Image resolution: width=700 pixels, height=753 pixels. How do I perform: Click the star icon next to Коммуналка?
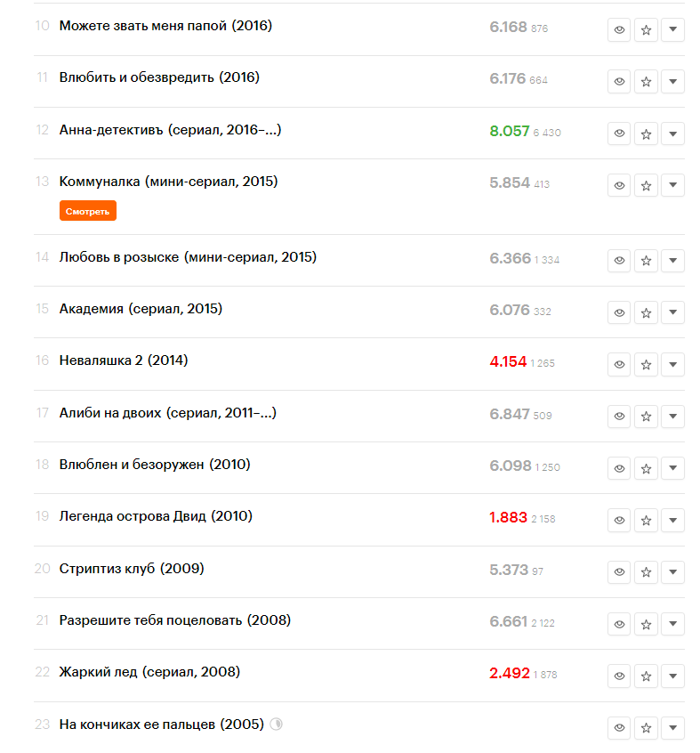(646, 185)
